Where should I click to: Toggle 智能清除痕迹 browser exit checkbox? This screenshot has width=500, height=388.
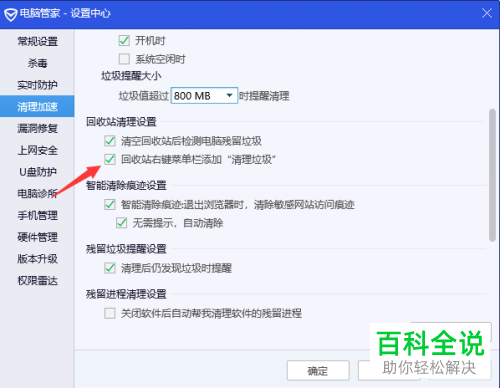pos(110,204)
